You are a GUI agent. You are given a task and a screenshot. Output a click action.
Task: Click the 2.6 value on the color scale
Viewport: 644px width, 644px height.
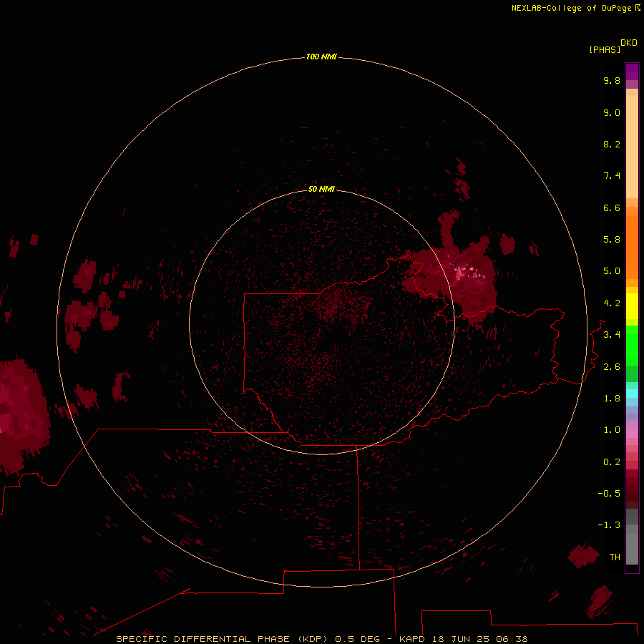point(612,367)
